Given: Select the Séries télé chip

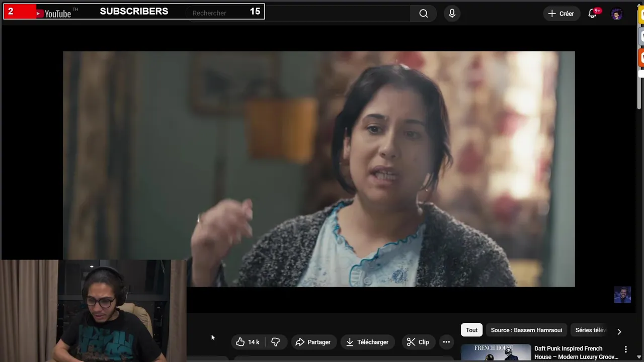Looking at the screenshot, I should [x=591, y=330].
